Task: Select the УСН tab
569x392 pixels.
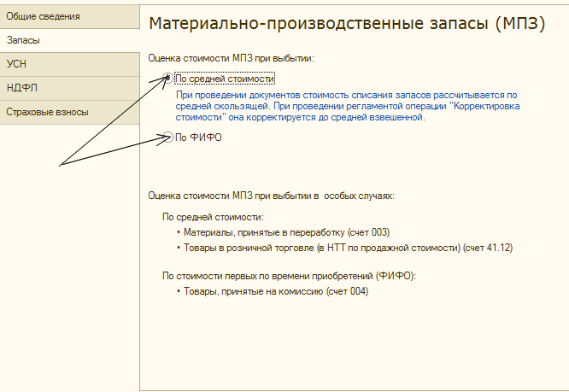Action: (16, 64)
